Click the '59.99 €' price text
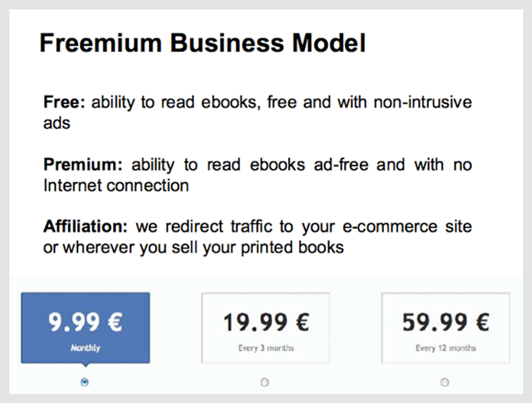532x403 pixels. [445, 323]
